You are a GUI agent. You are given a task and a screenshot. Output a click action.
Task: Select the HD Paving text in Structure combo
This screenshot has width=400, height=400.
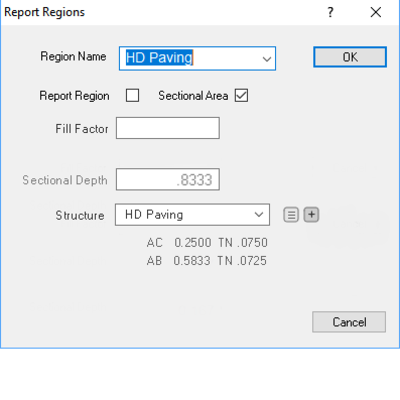(154, 215)
